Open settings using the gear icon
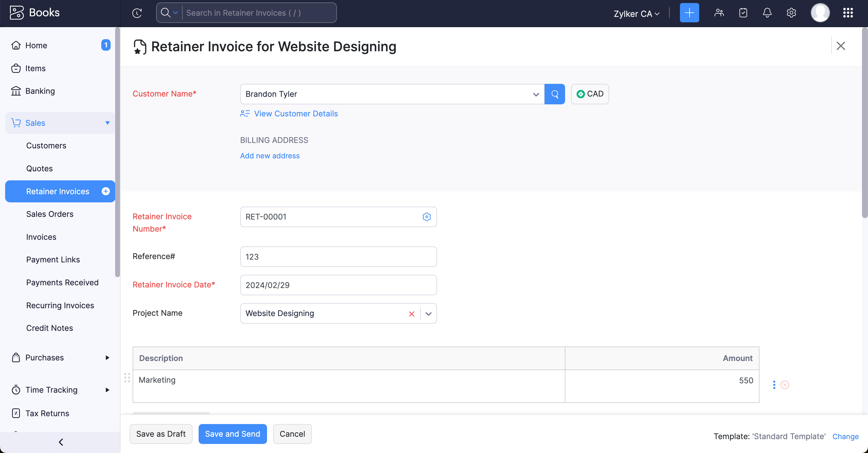868x453 pixels. tap(791, 13)
